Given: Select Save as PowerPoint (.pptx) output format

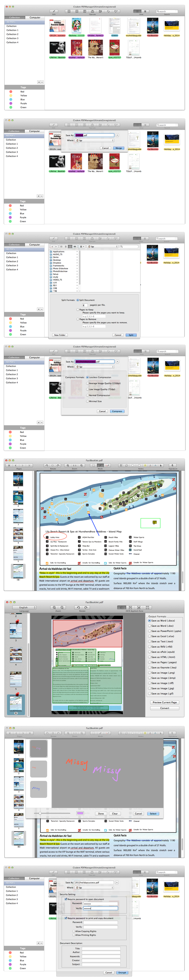Looking at the screenshot, I should tap(149, 631).
